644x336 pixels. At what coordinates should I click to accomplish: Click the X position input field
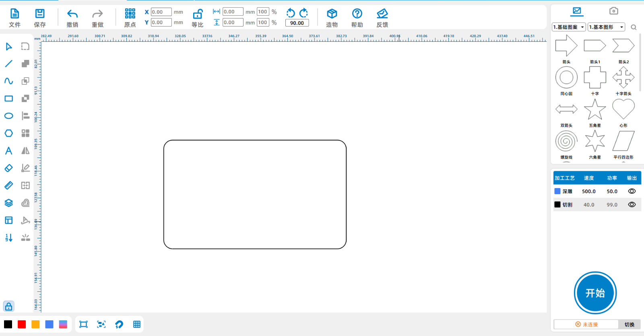161,12
